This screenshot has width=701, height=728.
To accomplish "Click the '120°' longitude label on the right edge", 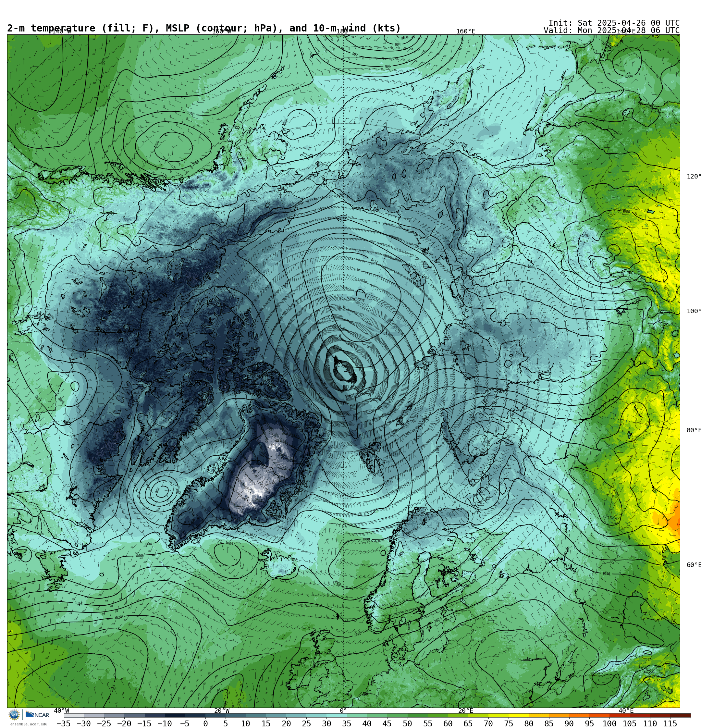I will click(x=694, y=177).
